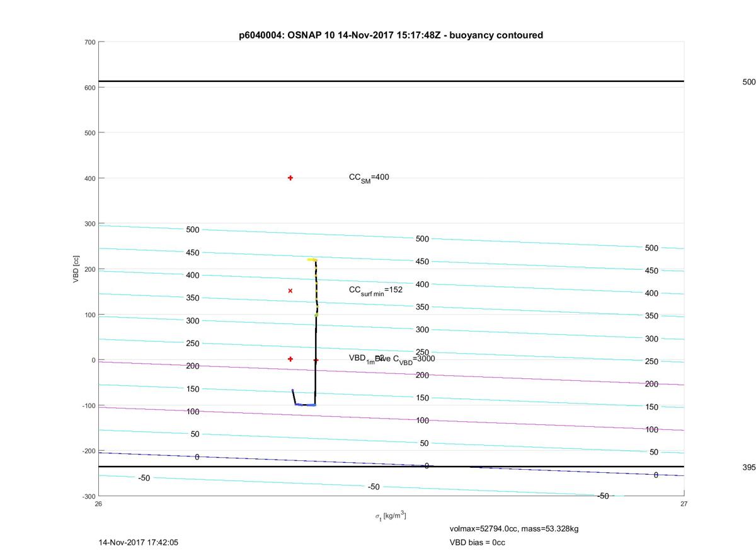Screen dimensions: 756x558
Task: Click the "VBD [cc]" y-axis label
Action: (x=76, y=269)
